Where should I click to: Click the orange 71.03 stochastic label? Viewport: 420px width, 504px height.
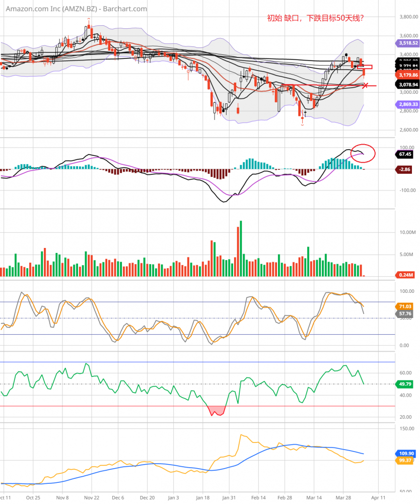[x=405, y=306]
